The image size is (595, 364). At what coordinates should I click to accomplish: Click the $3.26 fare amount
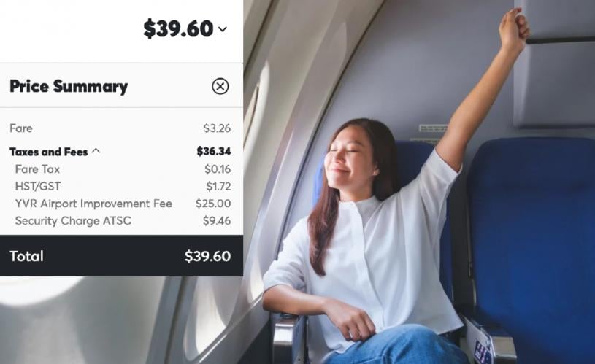pyautogui.click(x=217, y=128)
